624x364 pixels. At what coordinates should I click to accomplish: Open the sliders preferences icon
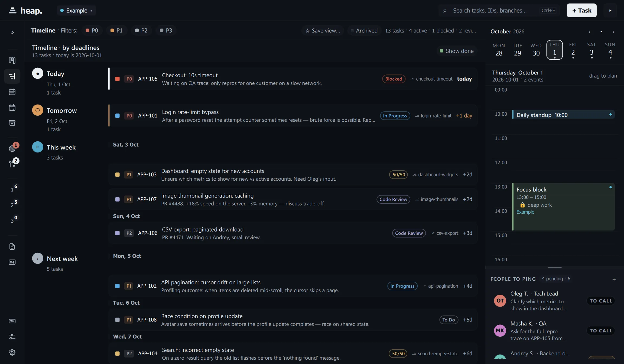click(12, 337)
